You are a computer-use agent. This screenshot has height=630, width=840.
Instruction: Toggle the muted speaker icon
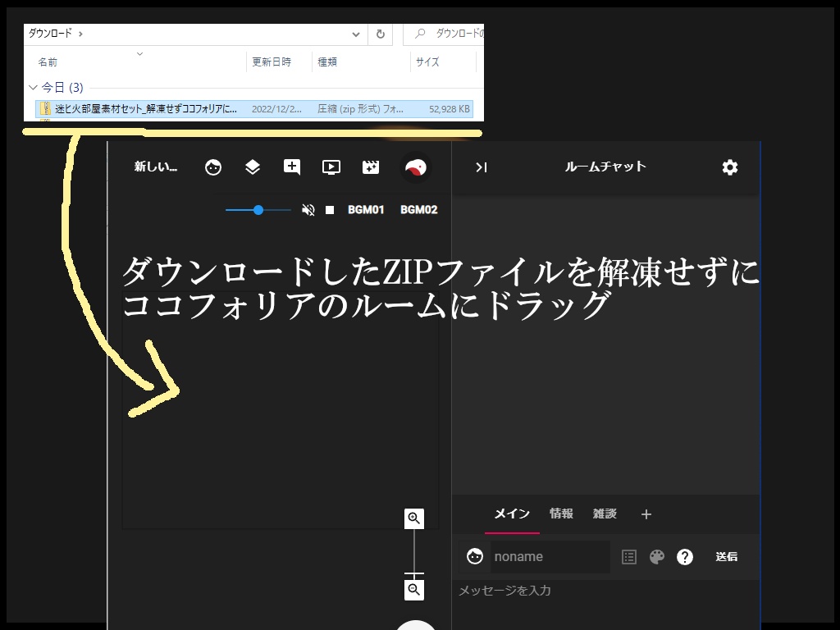pos(308,210)
